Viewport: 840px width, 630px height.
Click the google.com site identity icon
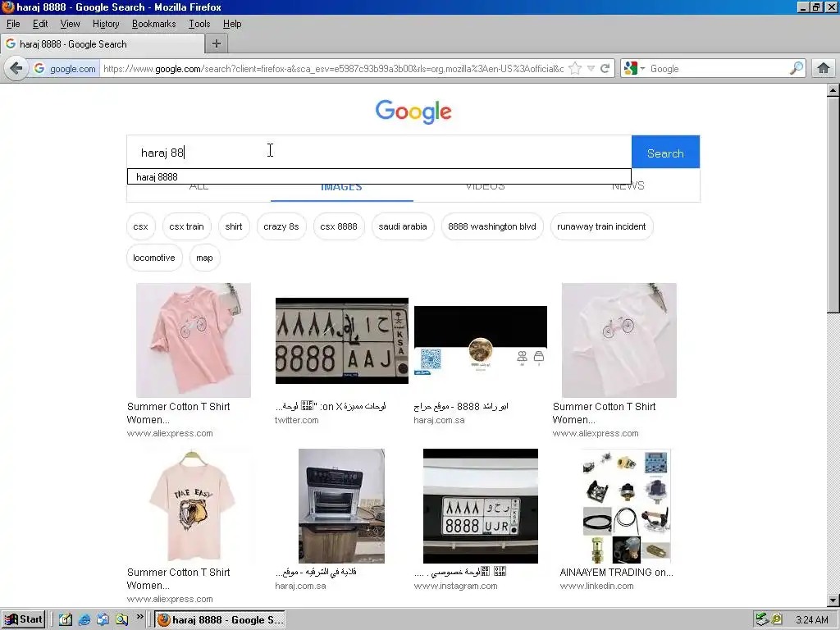(65, 69)
